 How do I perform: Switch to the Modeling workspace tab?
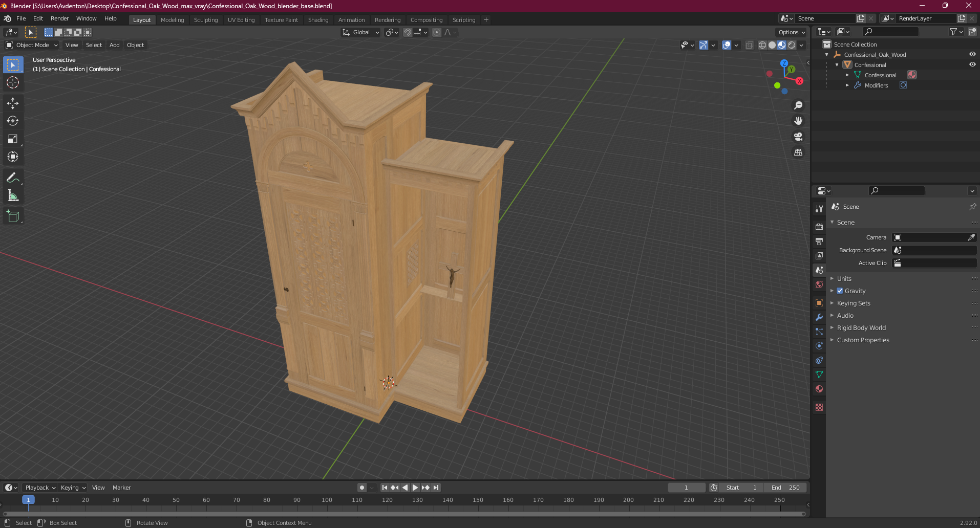(172, 20)
